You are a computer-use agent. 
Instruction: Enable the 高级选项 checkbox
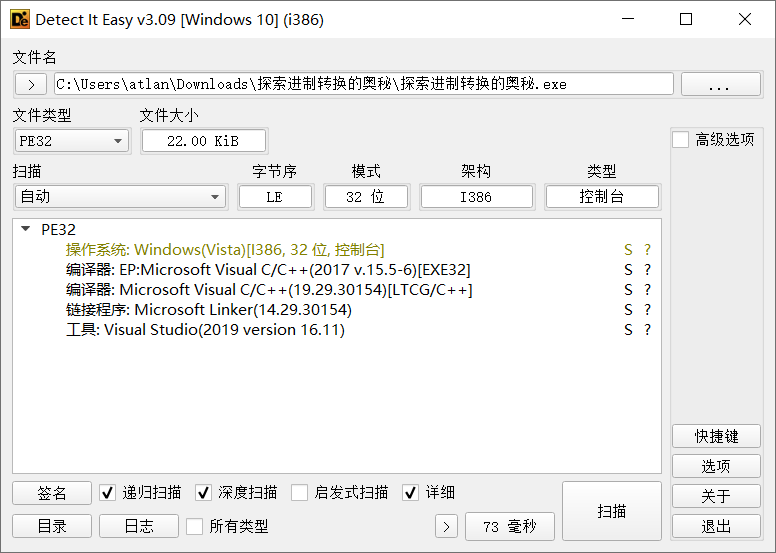pyautogui.click(x=680, y=140)
